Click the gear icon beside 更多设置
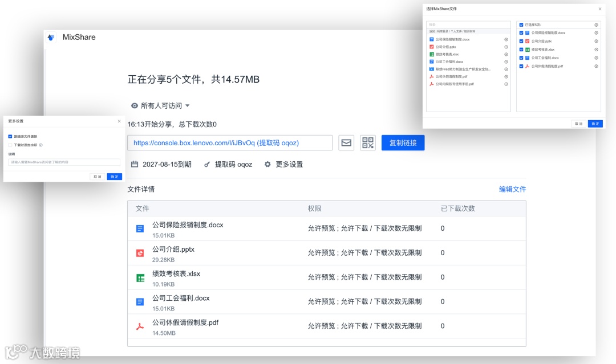The image size is (616, 364). (268, 165)
